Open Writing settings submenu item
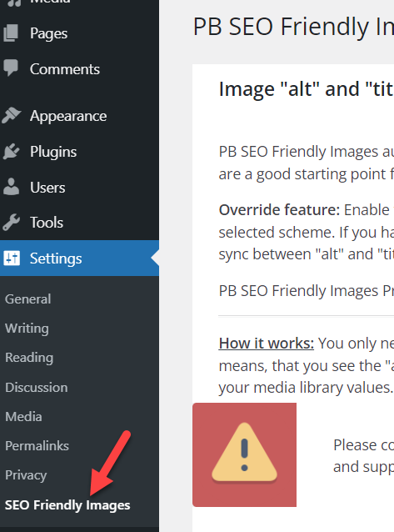 coord(27,329)
